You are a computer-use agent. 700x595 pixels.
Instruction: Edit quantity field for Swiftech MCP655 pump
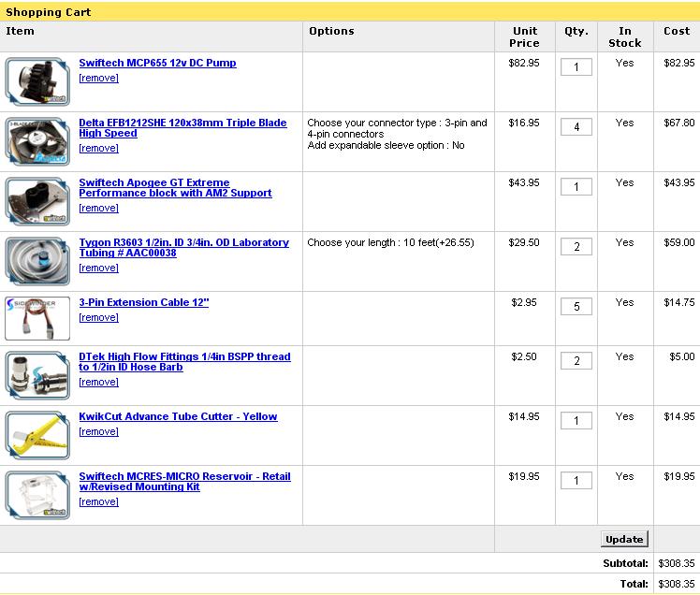click(576, 67)
